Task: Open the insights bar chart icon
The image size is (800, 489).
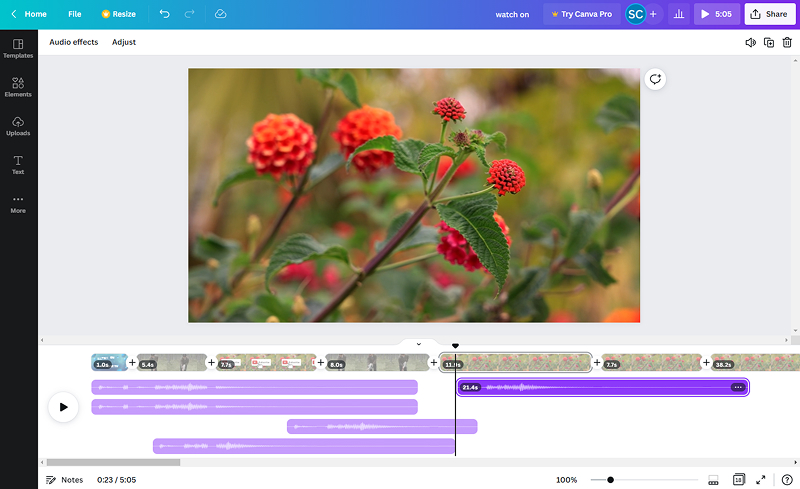Action: click(x=679, y=14)
